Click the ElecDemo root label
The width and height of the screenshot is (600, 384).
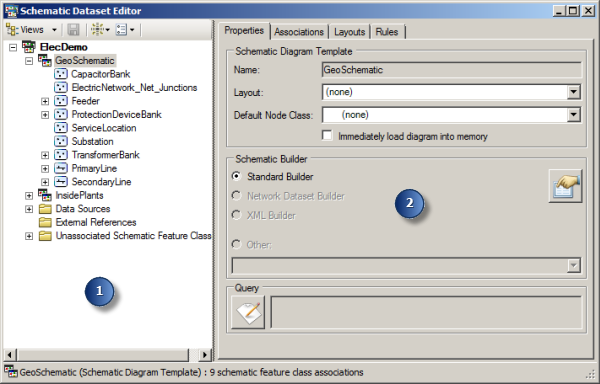(x=64, y=47)
